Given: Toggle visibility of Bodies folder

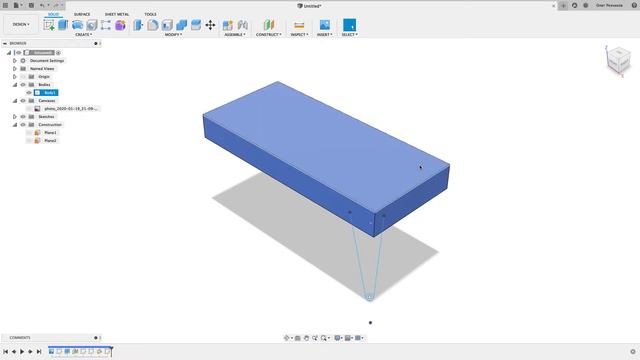Looking at the screenshot, I should tap(23, 84).
